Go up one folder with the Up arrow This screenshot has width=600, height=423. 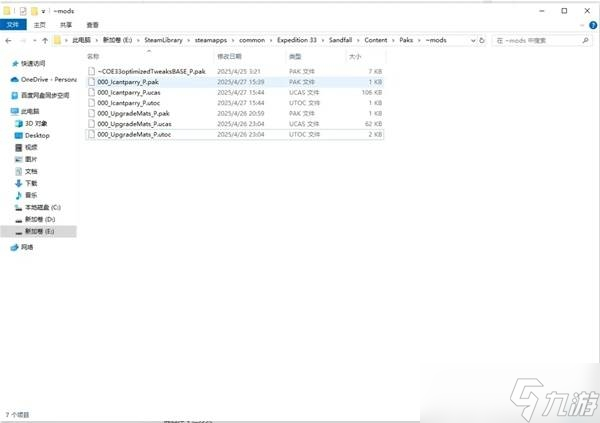[45, 40]
